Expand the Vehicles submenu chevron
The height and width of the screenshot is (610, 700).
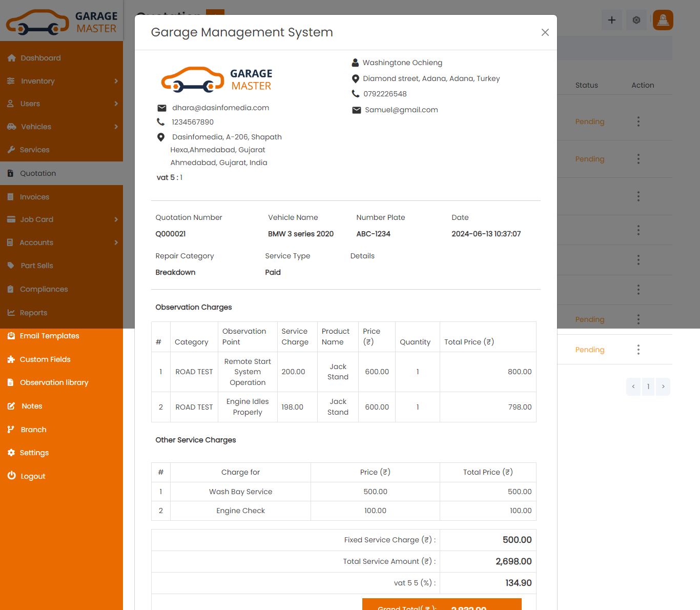pyautogui.click(x=116, y=127)
